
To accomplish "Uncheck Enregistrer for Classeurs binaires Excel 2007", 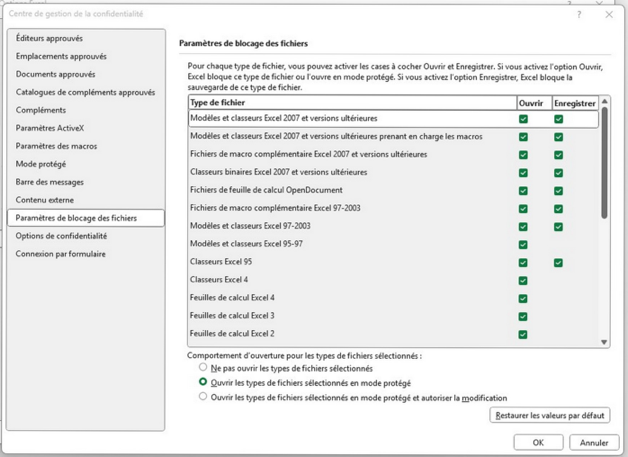I will click(558, 173).
